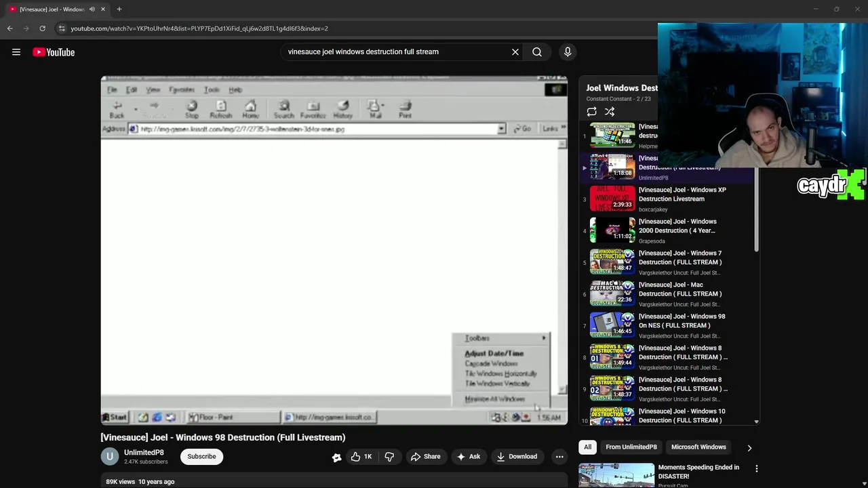Open more actions under the video
Viewport: 868px width, 488px height.
tap(559, 457)
